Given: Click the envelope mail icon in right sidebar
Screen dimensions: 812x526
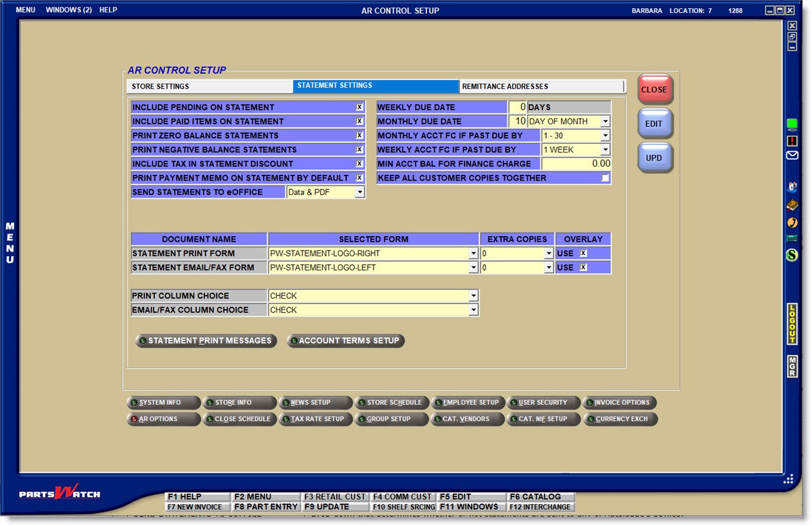Looking at the screenshot, I should pyautogui.click(x=792, y=155).
